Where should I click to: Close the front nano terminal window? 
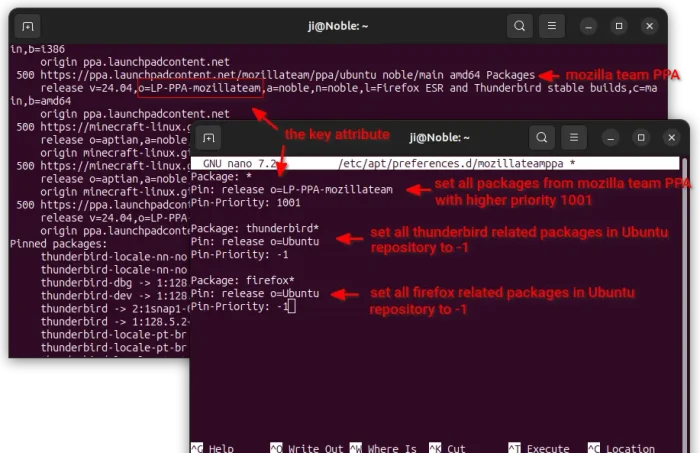coord(671,138)
